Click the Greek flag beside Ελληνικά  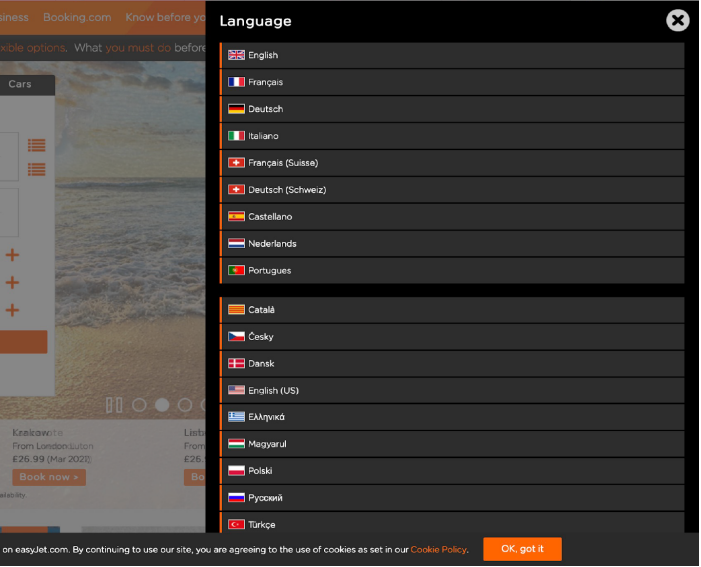236,417
